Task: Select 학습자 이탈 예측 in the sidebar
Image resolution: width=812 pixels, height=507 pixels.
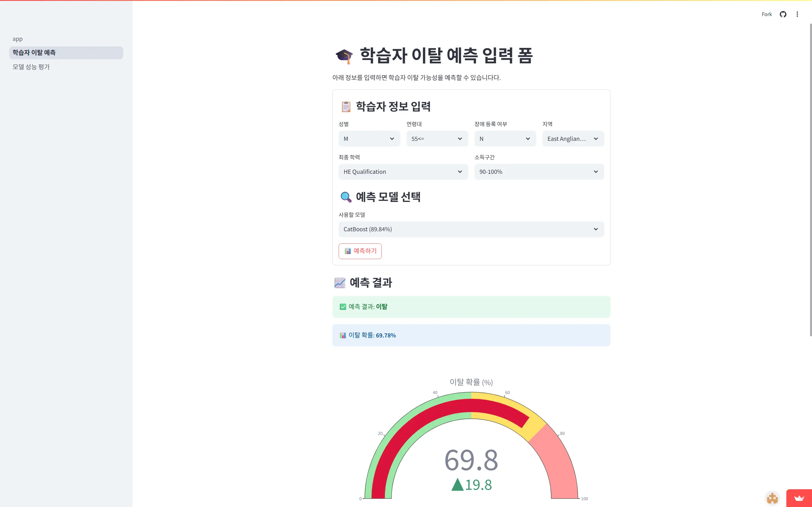Action: [34, 53]
